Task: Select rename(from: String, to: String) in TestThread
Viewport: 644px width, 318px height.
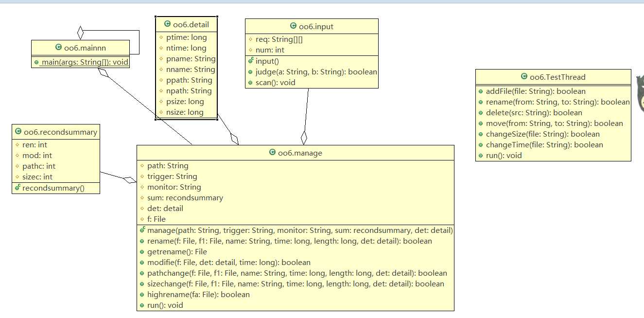Action: 558,102
